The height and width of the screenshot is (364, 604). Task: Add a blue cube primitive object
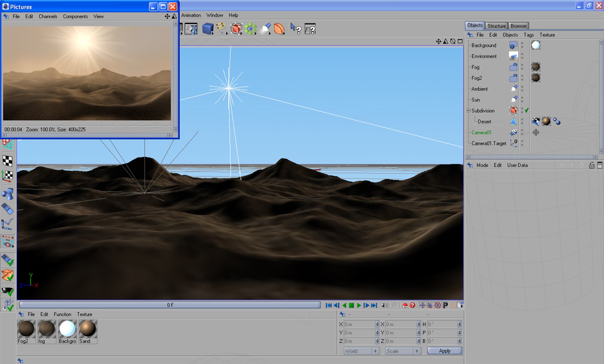[208, 29]
